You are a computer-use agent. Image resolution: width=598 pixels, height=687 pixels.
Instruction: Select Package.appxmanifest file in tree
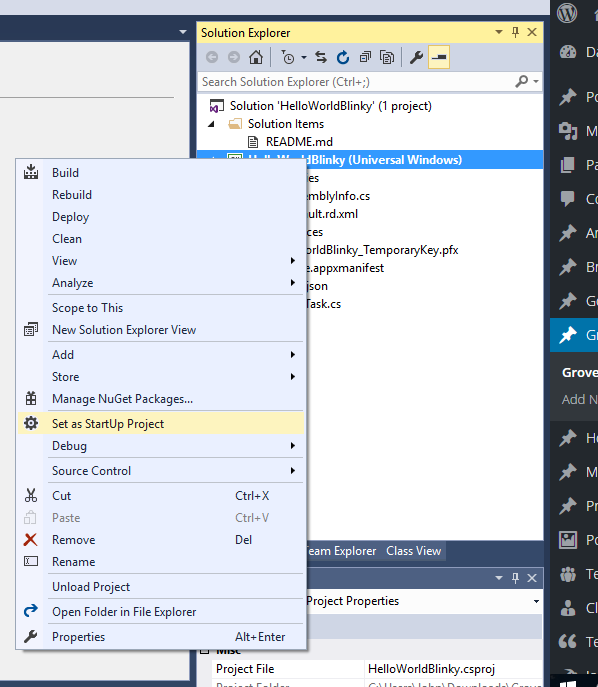pos(345,268)
